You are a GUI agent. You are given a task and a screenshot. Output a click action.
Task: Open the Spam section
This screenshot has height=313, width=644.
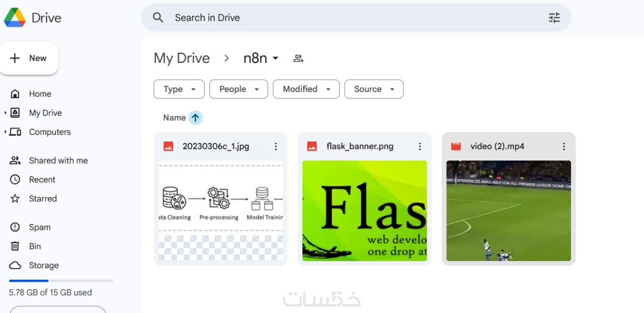point(40,227)
